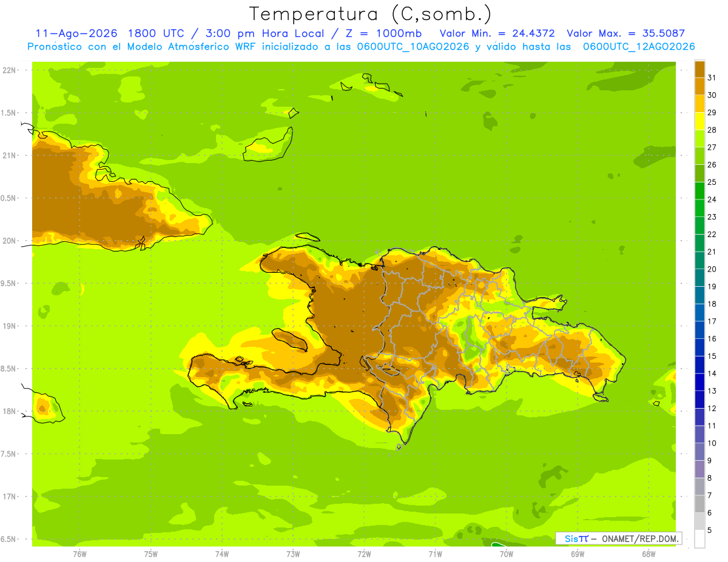728x562 pixels.
Task: Click the '70W' longitude label
Action: pos(507,554)
